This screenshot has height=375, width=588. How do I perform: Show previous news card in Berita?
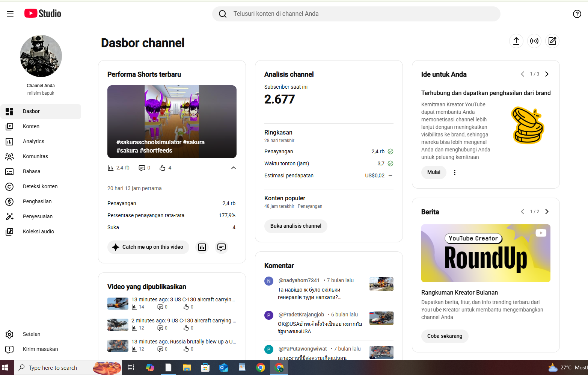click(523, 212)
